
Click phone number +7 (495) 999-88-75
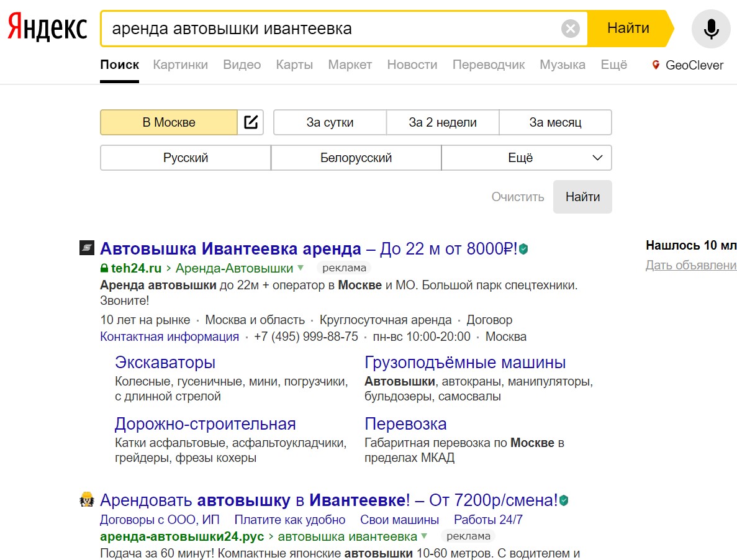[x=306, y=337]
